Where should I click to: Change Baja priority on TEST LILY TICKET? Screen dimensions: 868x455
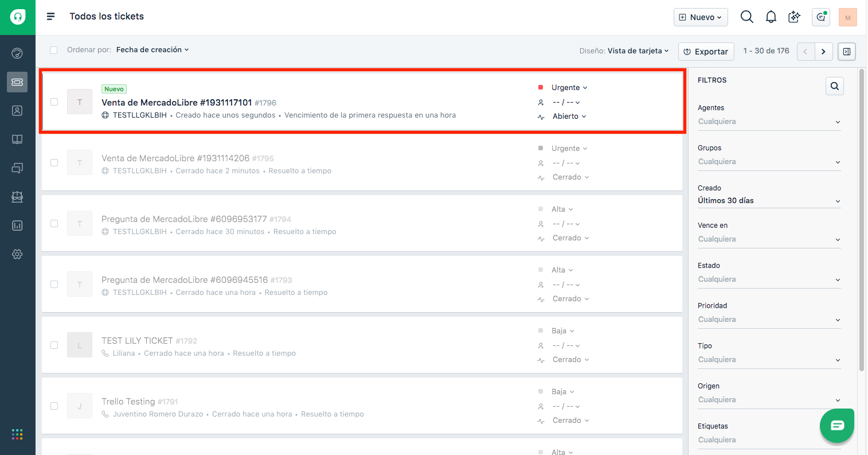click(562, 331)
